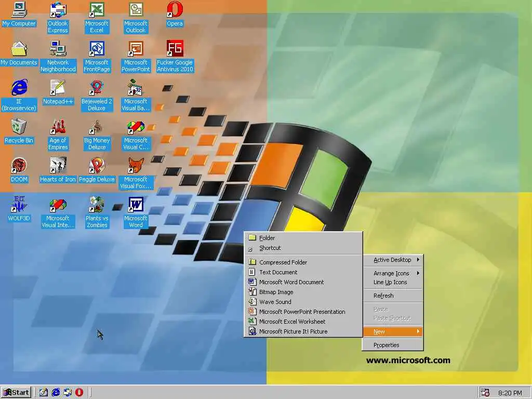Screen dimensions: 532x399
Task: Launch Opera from quick launch bar
Action: (79, 393)
